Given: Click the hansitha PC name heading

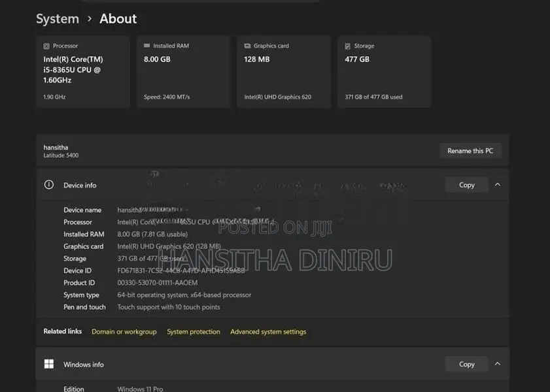Looking at the screenshot, I should click(x=56, y=148).
